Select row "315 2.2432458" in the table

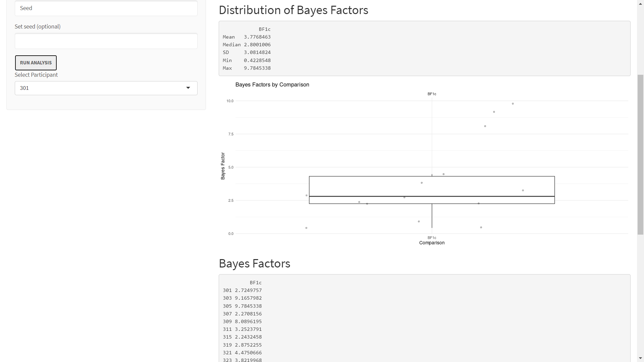pyautogui.click(x=242, y=337)
